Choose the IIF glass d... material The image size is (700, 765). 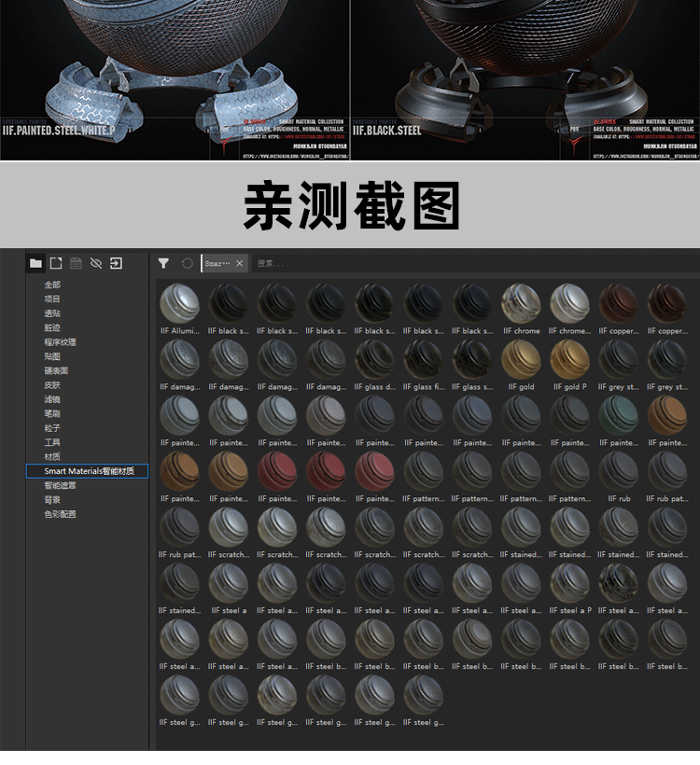[375, 359]
